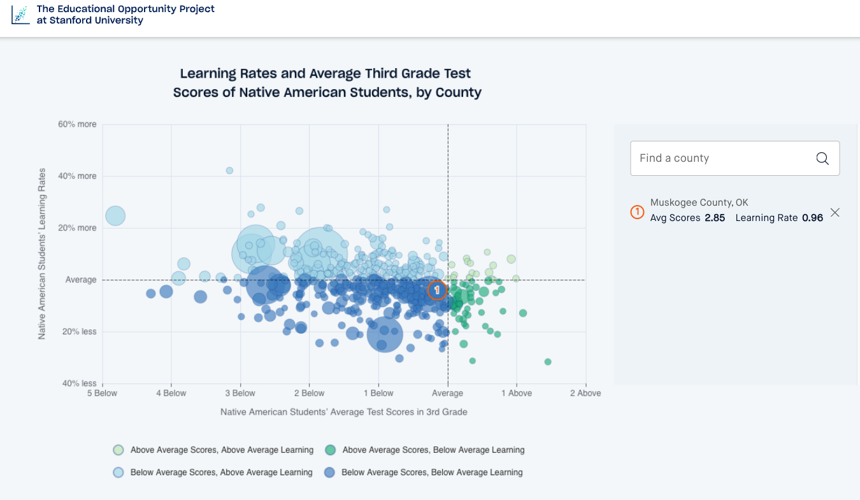Image resolution: width=860 pixels, height=500 pixels.
Task: Click the Below Average Scores, Below Average Learning swatch
Action: pyautogui.click(x=329, y=473)
